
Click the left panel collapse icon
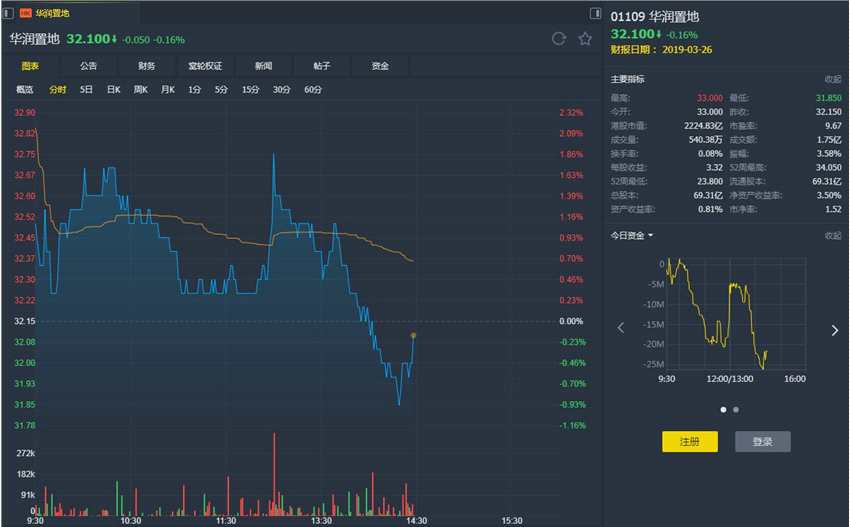pos(8,14)
